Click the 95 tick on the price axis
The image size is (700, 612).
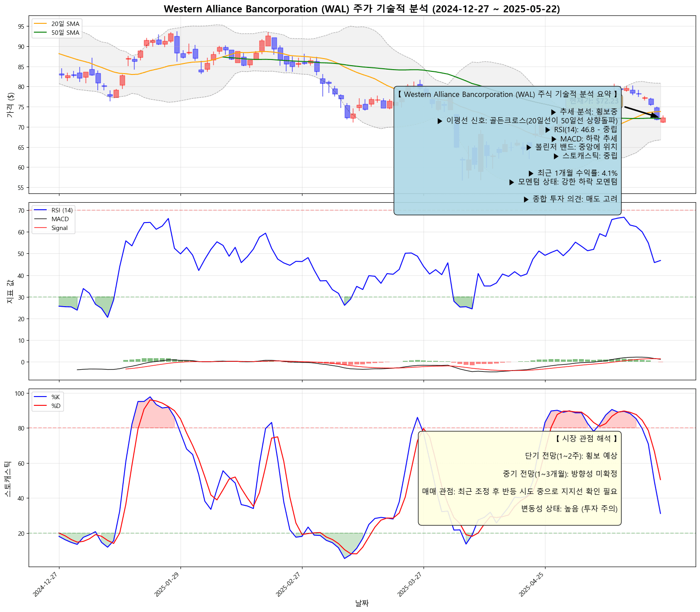[x=21, y=26]
